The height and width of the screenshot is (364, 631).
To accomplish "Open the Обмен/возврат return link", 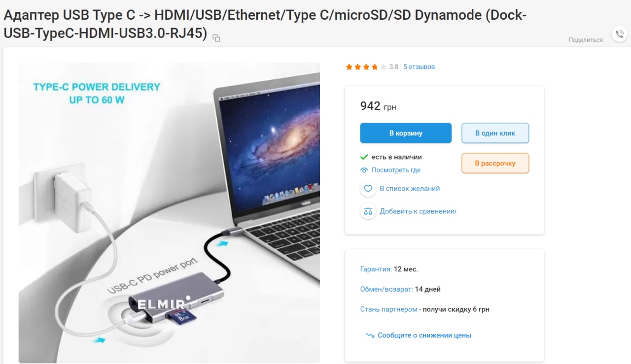I will point(386,290).
